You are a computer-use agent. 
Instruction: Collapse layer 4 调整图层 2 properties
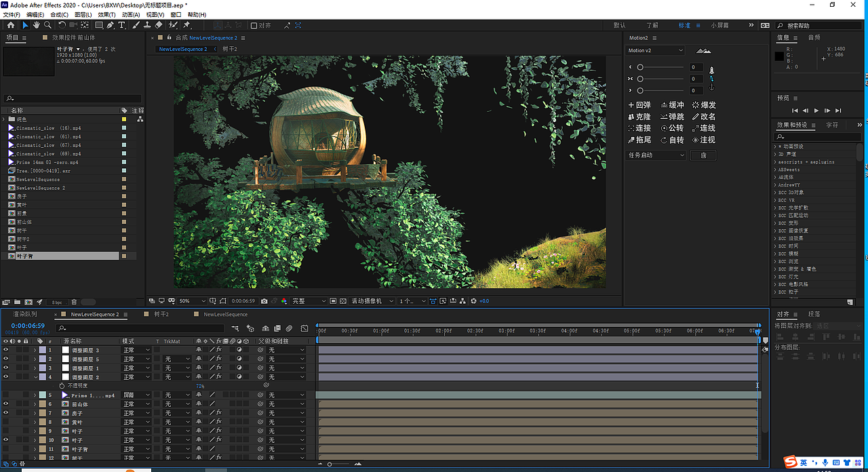coord(35,377)
